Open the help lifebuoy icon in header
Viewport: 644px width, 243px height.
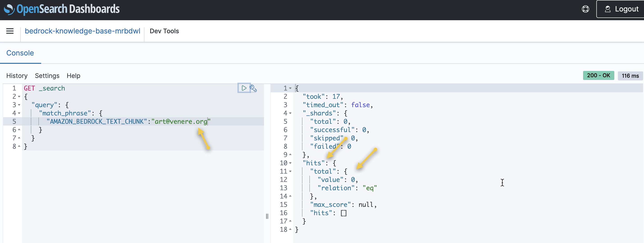point(585,9)
